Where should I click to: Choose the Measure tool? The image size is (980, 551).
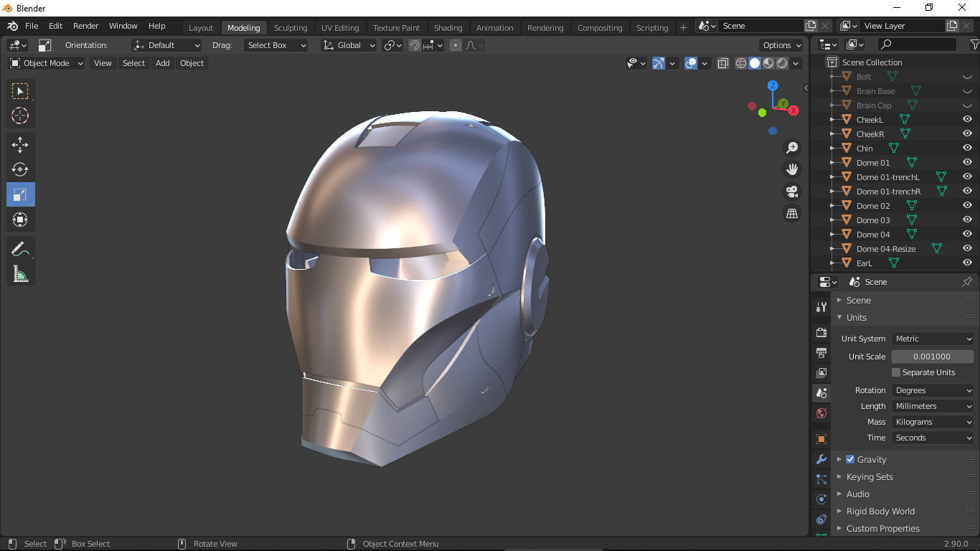point(20,273)
